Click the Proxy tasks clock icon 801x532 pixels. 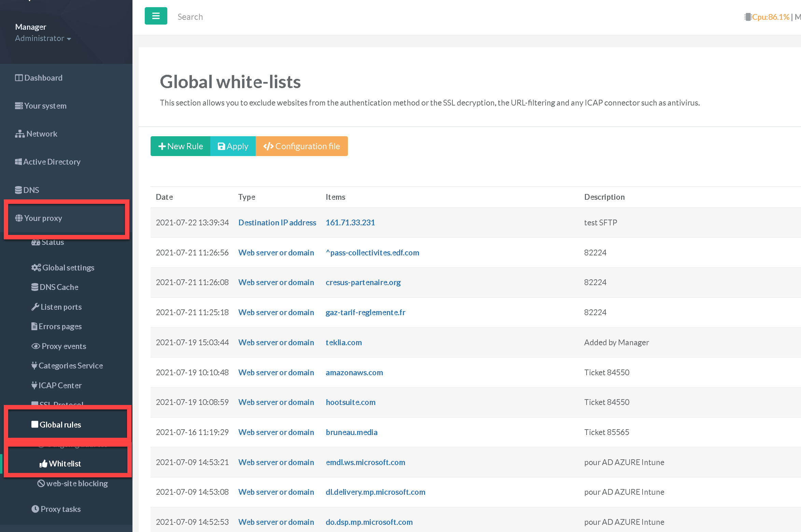point(35,509)
